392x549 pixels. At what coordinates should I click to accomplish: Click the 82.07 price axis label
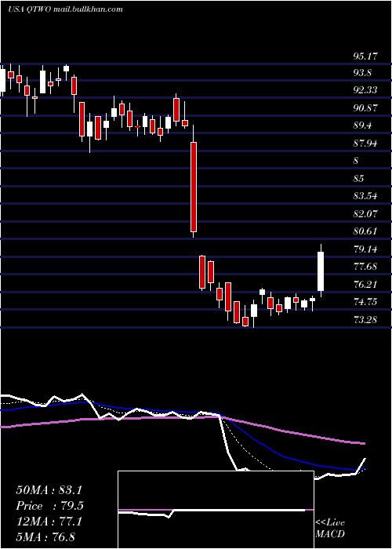click(365, 213)
